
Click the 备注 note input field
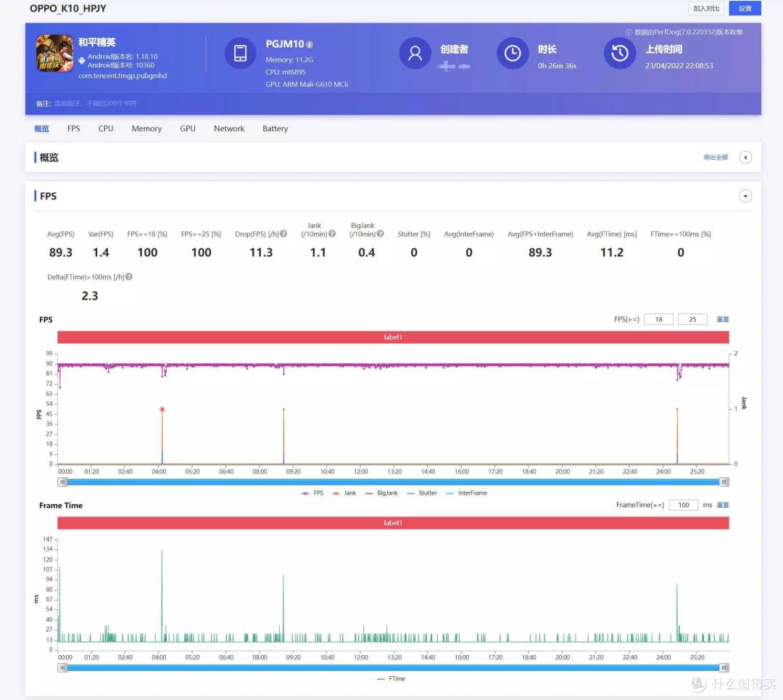tap(96, 104)
